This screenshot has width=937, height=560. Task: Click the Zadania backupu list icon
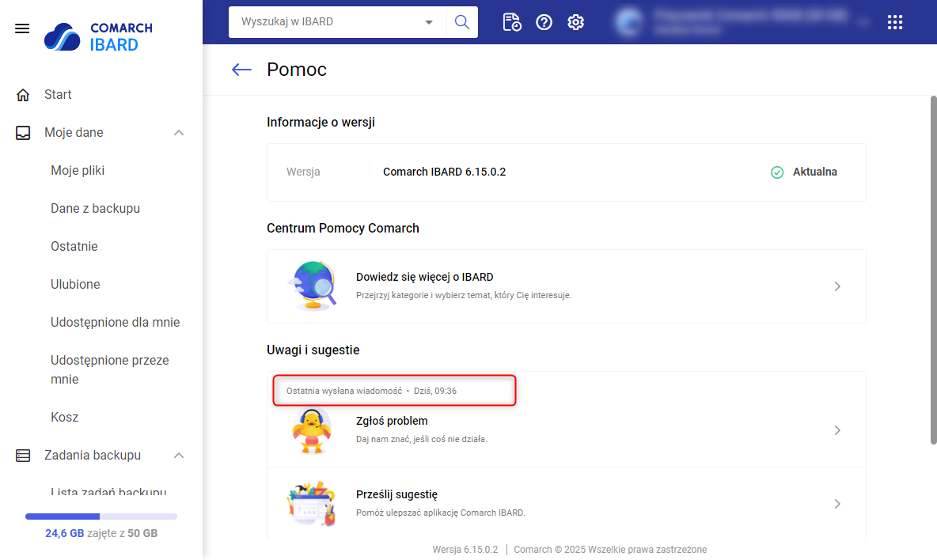[x=23, y=456]
